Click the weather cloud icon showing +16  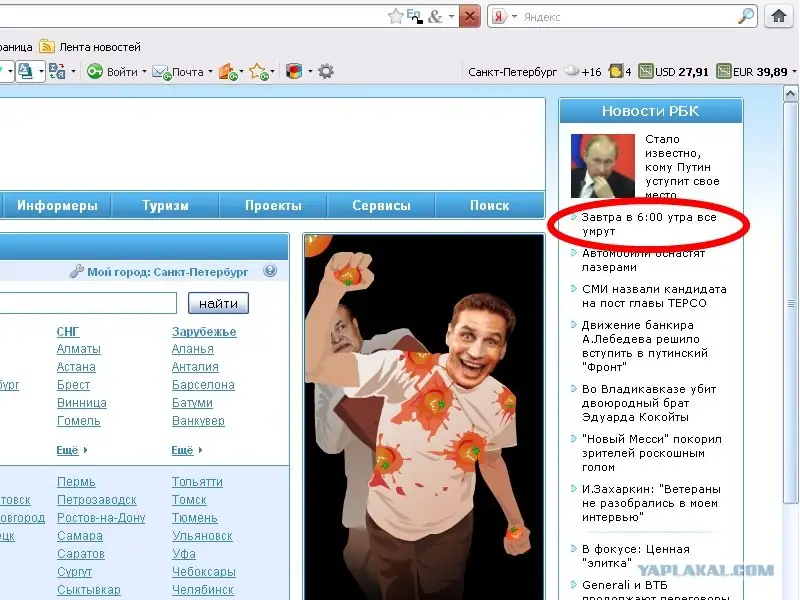click(x=572, y=71)
